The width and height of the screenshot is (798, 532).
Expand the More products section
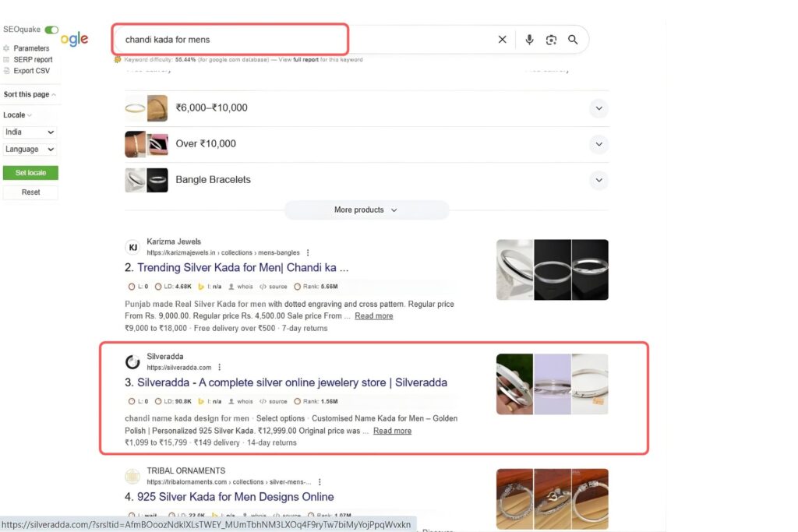366,210
